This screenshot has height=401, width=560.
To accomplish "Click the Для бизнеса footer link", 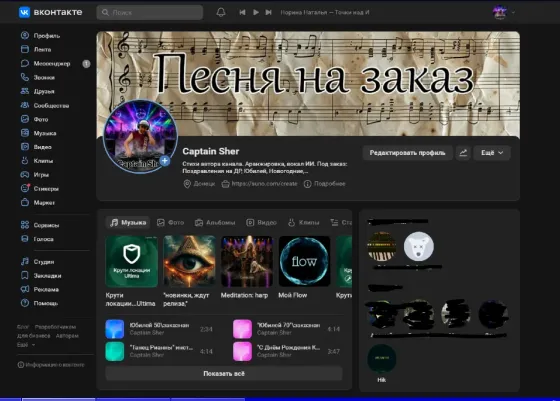I will 33,336.
